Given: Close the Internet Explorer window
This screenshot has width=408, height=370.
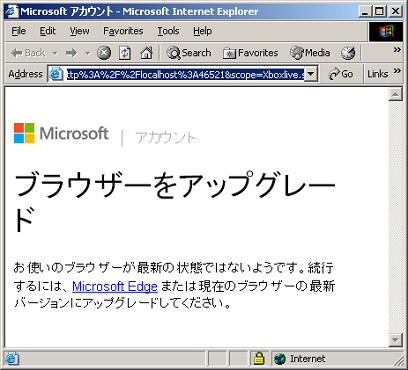Looking at the screenshot, I should (x=395, y=12).
